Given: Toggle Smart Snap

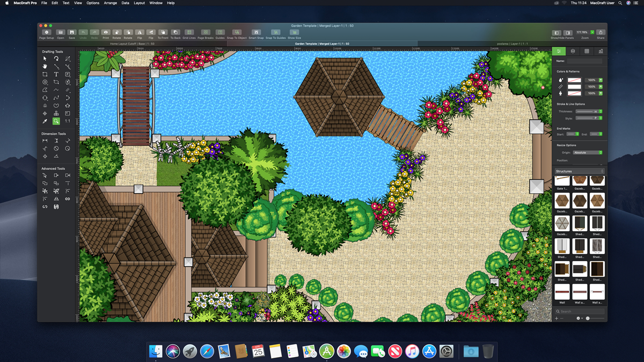Looking at the screenshot, I should [x=256, y=34].
